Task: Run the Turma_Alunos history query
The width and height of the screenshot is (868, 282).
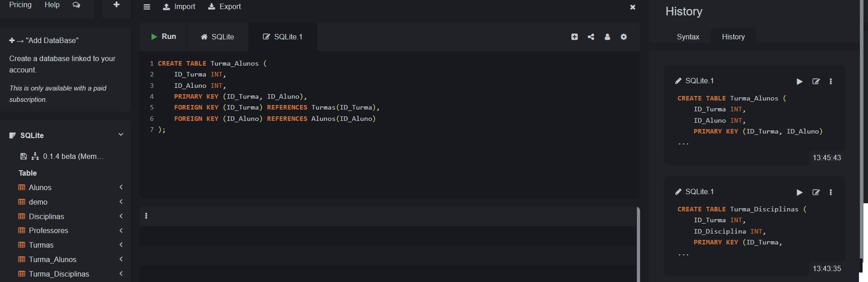Action: [x=799, y=81]
